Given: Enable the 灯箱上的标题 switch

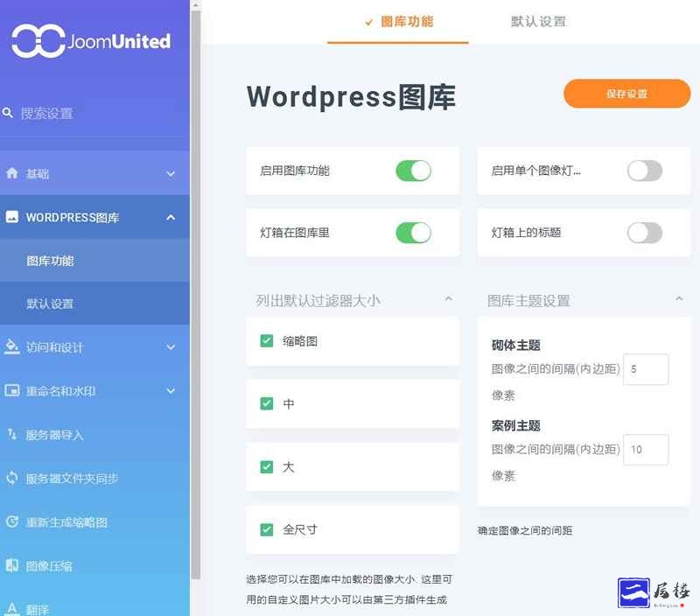Looking at the screenshot, I should [x=645, y=233].
